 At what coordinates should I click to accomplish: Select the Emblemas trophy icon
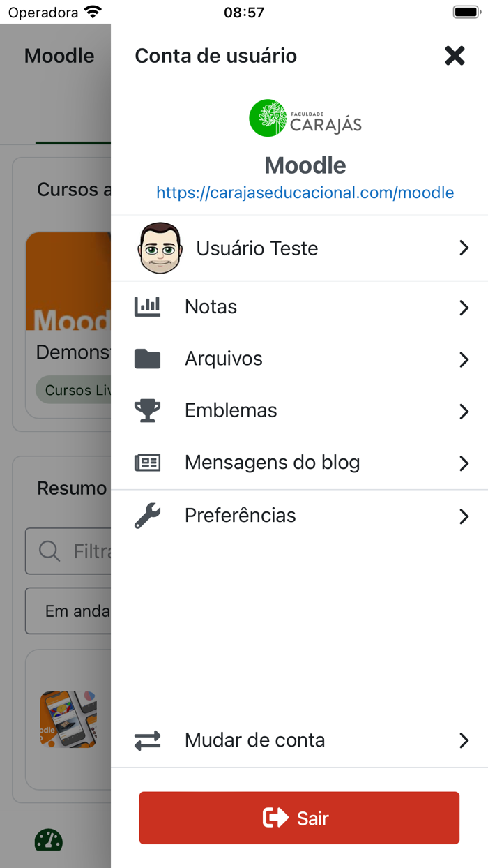click(x=148, y=410)
